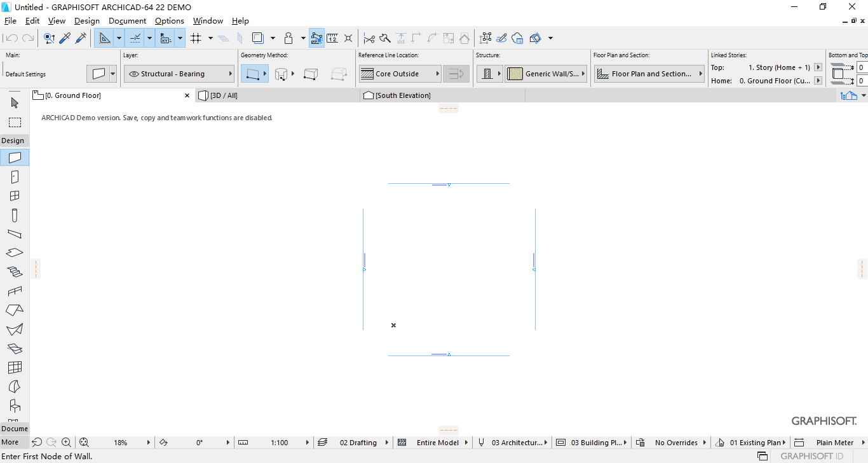Screen dimensions: 868x463
Task: Select the Column tool
Action: [15, 215]
